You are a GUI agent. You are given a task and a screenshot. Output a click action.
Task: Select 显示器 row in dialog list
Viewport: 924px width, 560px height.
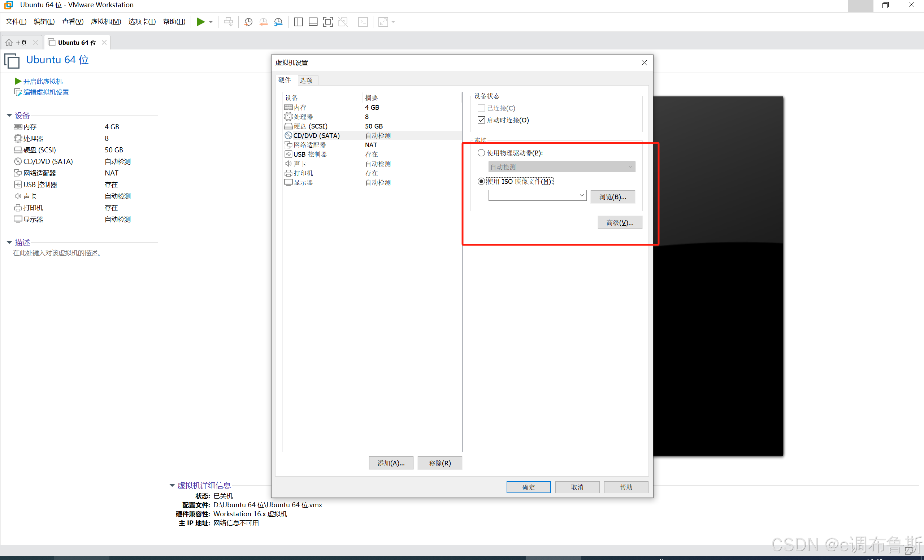(x=372, y=182)
